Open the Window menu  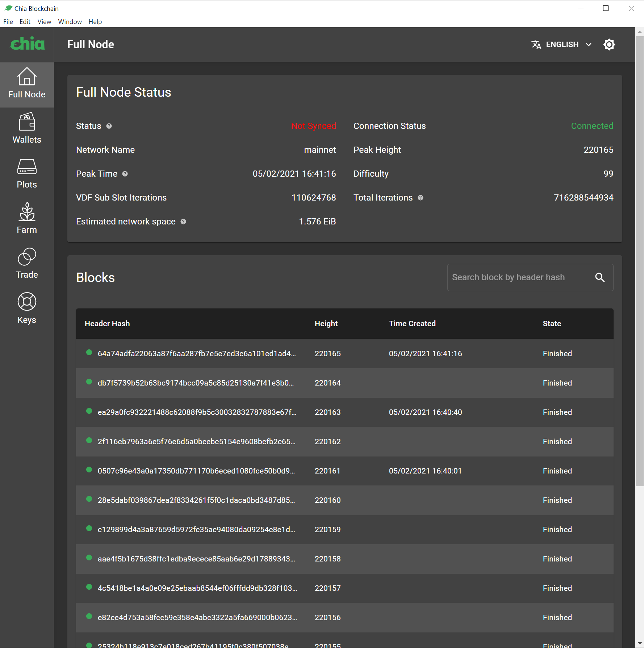click(70, 21)
